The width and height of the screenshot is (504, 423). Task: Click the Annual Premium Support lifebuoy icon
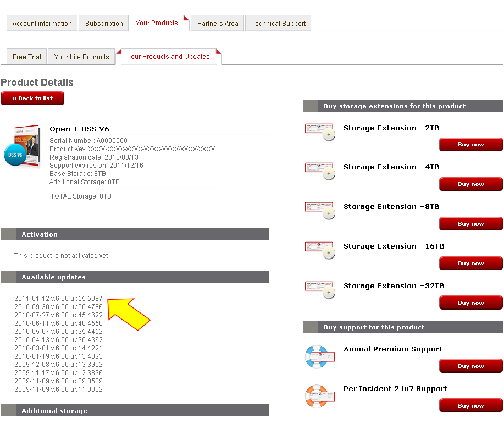[320, 356]
